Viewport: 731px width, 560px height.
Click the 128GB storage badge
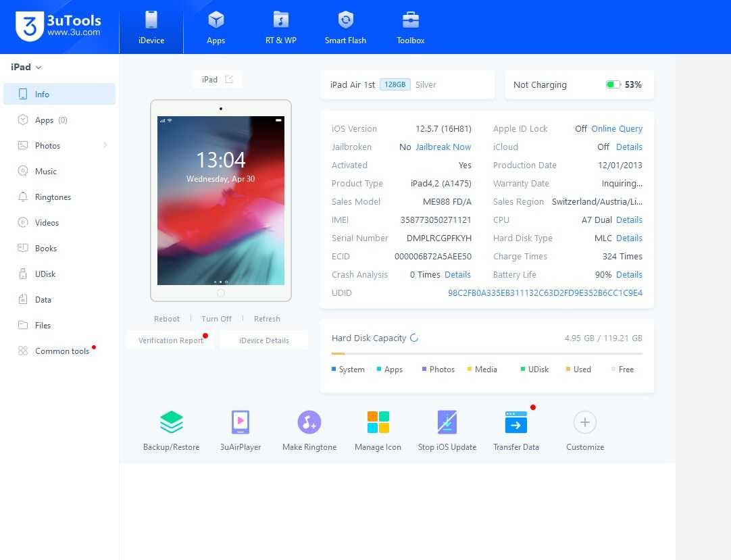click(x=395, y=84)
